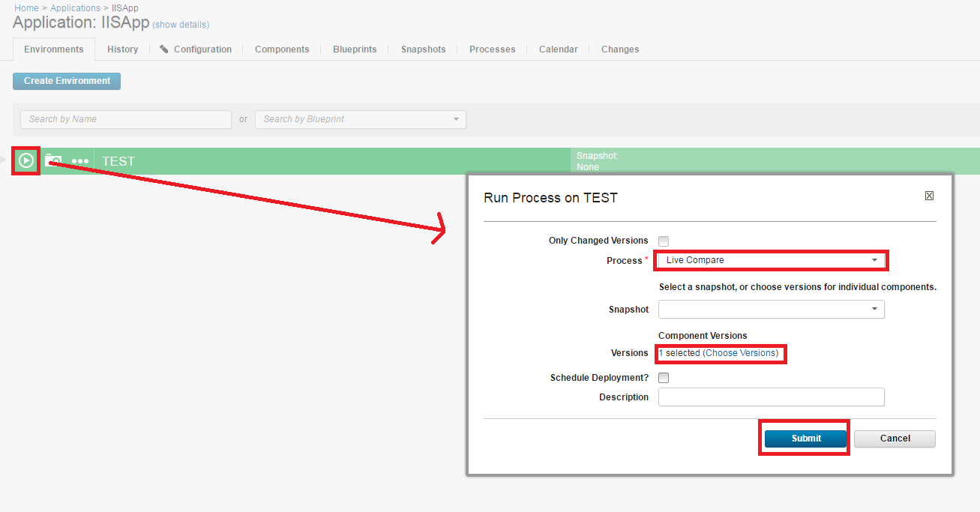This screenshot has height=512, width=980.
Task: Switch to the History tab
Action: (122, 49)
